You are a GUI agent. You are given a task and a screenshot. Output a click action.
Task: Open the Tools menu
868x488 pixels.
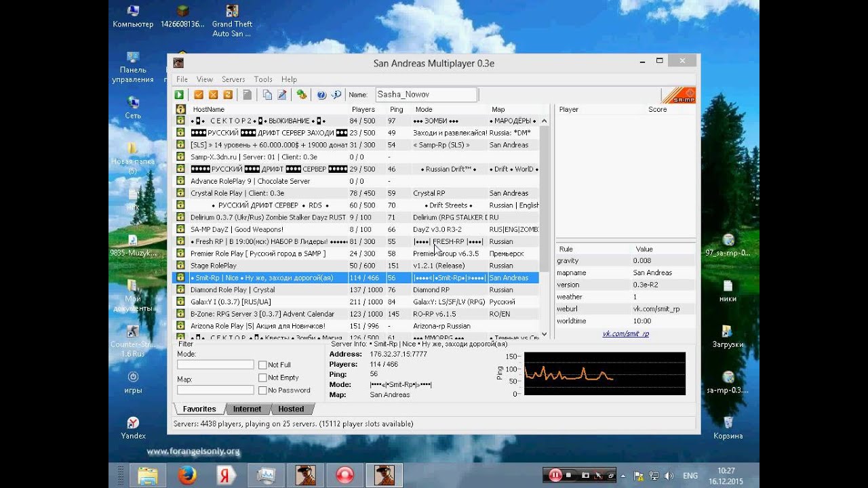point(263,79)
